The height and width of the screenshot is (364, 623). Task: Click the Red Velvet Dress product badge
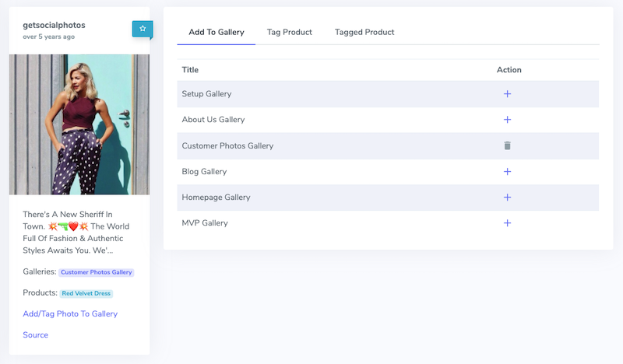86,293
